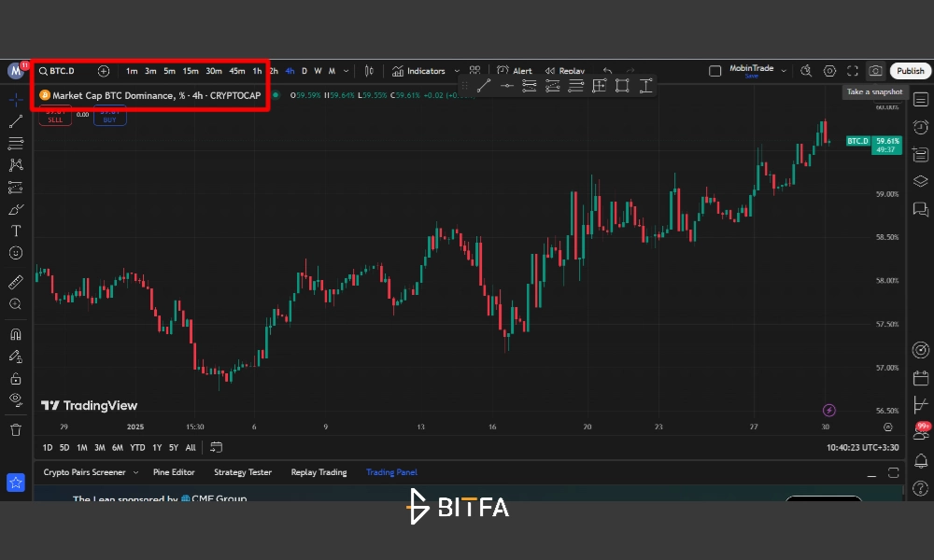934x560 pixels.
Task: Click the trash remove objects icon
Action: [x=16, y=429]
